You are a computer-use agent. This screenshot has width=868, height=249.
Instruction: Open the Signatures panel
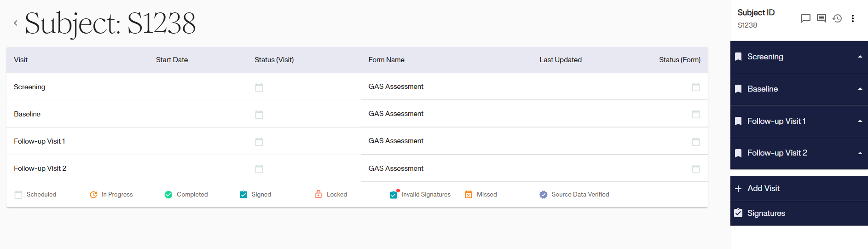click(766, 213)
